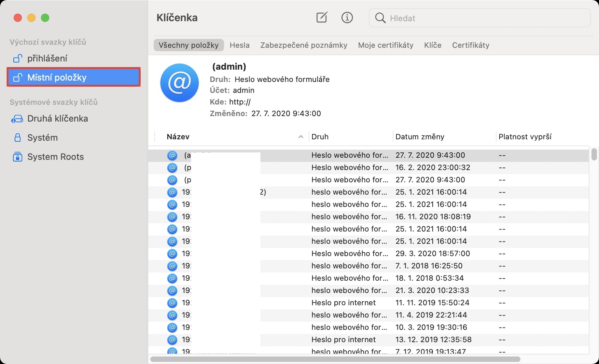Screen dimensions: 599x364
Task: Switch to the Hesla tab
Action: point(239,45)
